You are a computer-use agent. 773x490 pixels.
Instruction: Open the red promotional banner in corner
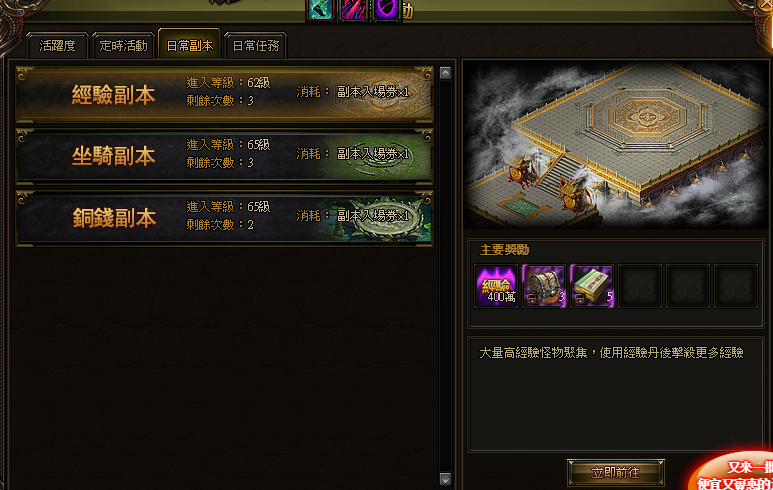click(x=732, y=471)
